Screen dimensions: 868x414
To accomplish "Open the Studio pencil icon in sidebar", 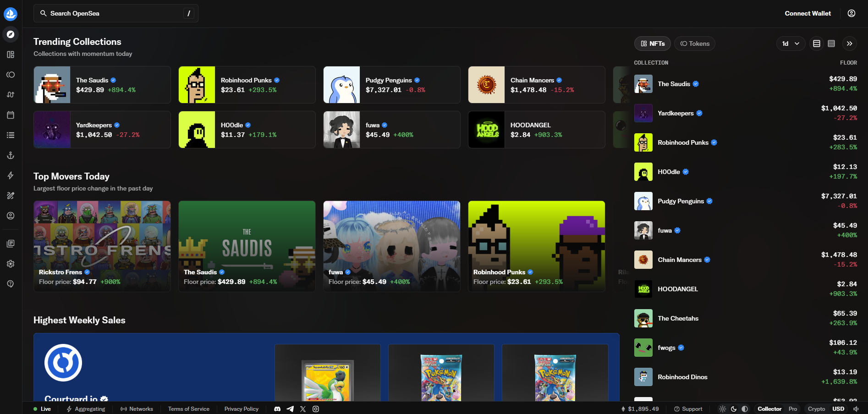I will 11,196.
